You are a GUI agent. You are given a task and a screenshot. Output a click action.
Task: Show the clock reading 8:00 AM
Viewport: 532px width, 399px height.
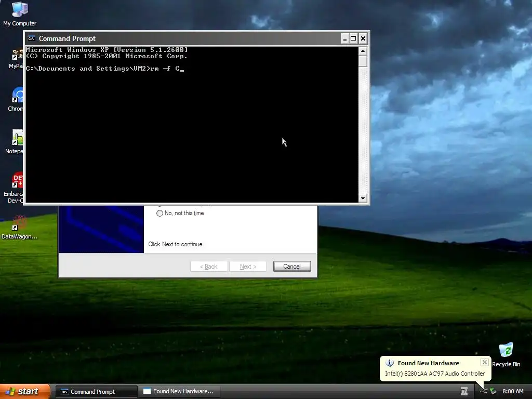coord(513,391)
